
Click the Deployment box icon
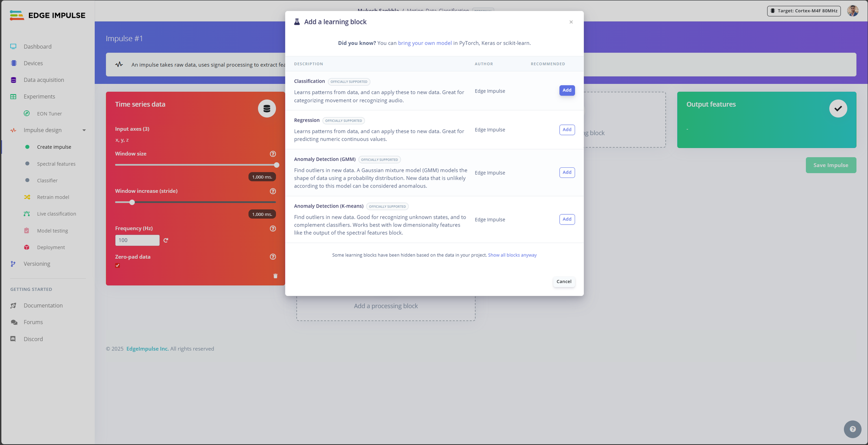[27, 247]
